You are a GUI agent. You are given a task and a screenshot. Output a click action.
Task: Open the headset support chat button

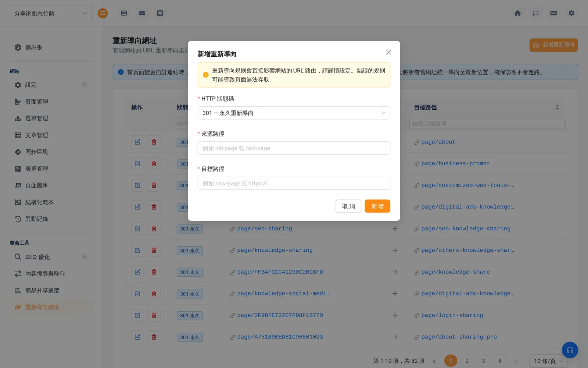pyautogui.click(x=570, y=350)
